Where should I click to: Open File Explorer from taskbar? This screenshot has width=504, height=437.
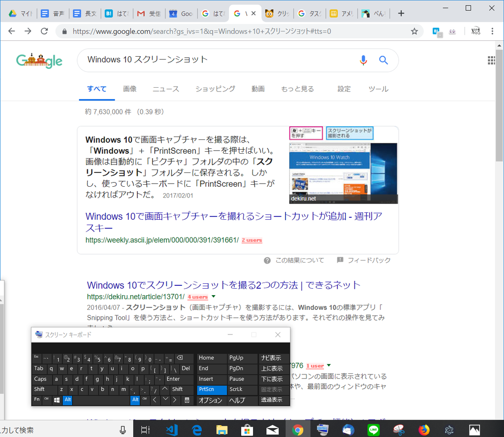point(222,430)
